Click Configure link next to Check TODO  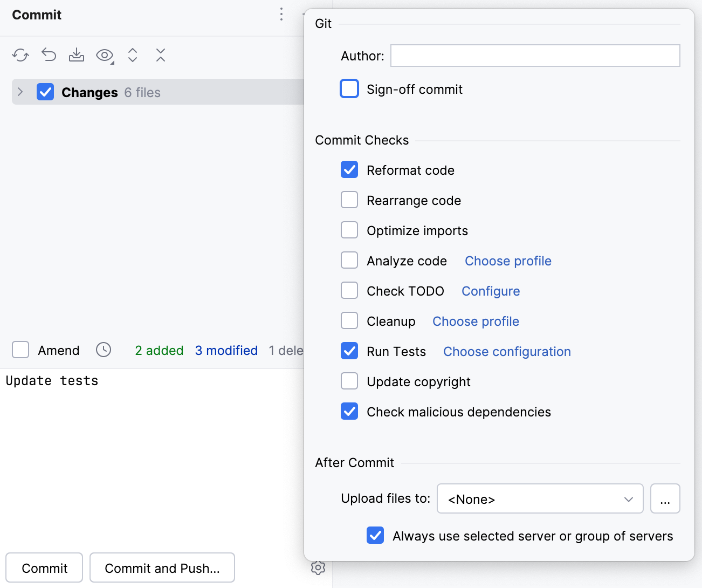tap(491, 291)
